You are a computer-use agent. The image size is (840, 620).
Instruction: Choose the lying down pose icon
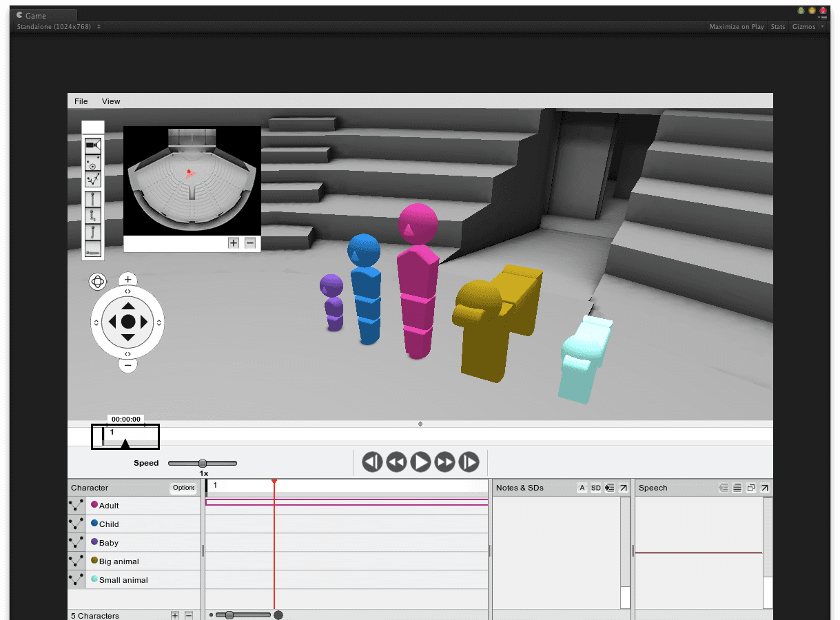coord(93,249)
